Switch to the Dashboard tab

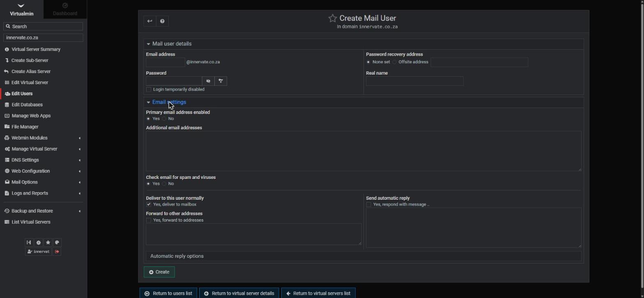[65, 9]
